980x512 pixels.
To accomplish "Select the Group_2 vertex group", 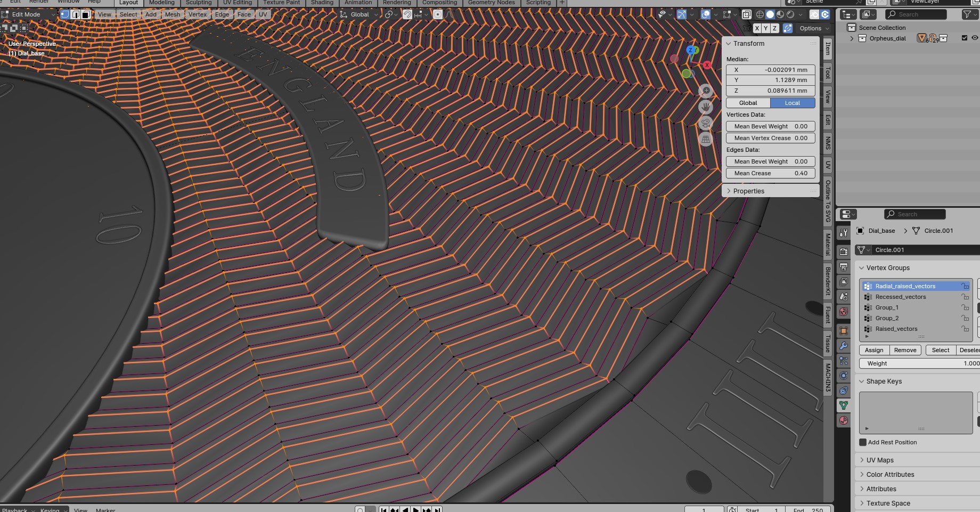I will click(887, 318).
